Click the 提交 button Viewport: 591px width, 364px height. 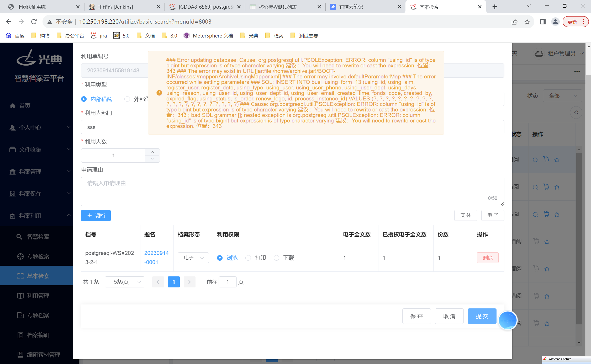click(482, 316)
